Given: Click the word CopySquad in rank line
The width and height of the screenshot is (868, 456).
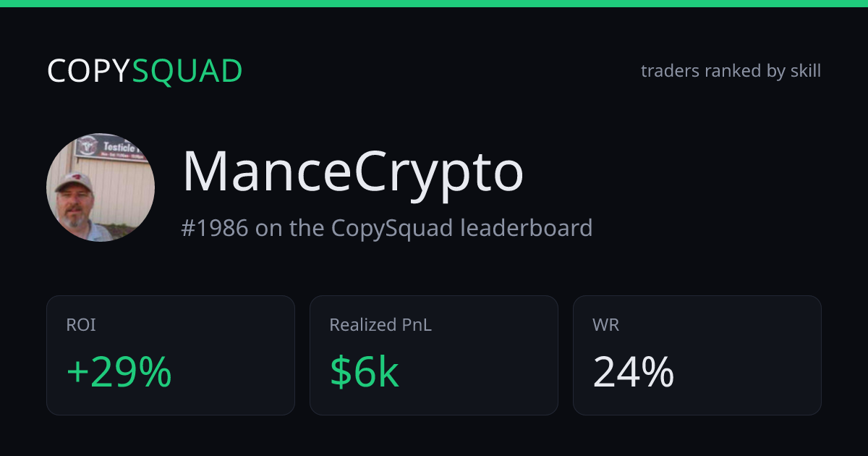Looking at the screenshot, I should 393,228.
